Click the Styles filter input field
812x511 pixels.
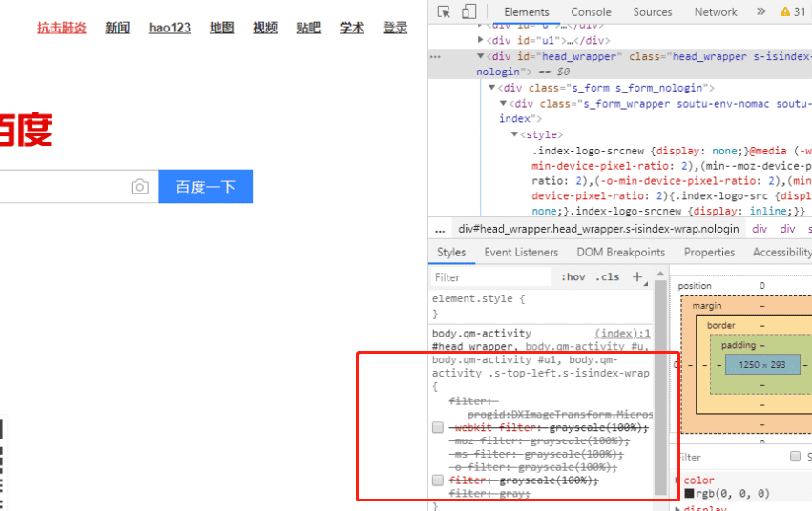[490, 277]
